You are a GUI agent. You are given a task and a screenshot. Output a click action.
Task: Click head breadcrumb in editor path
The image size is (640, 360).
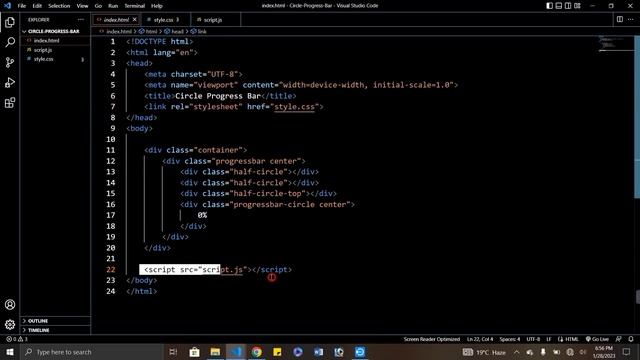point(174,31)
